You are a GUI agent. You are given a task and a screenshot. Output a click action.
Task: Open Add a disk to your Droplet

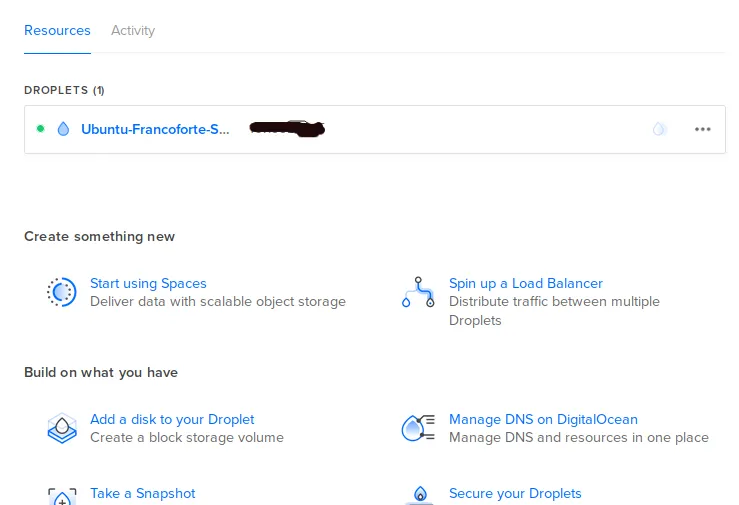[172, 419]
